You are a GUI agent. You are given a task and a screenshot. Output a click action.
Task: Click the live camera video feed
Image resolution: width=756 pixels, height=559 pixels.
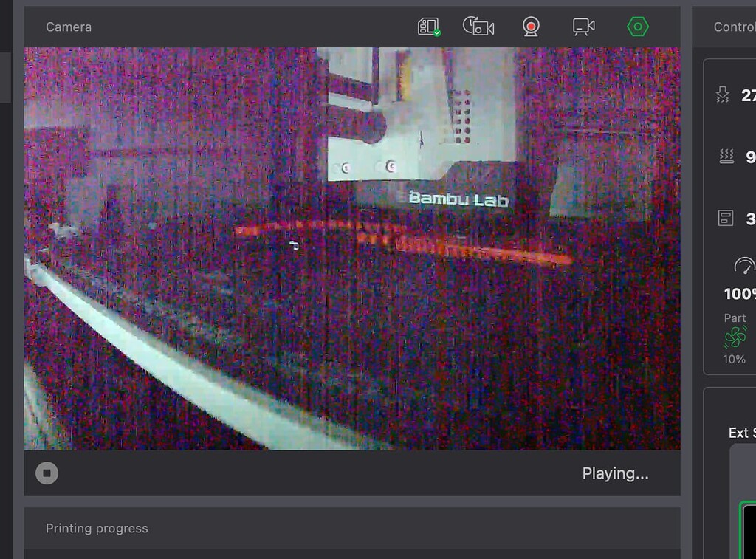pos(352,248)
